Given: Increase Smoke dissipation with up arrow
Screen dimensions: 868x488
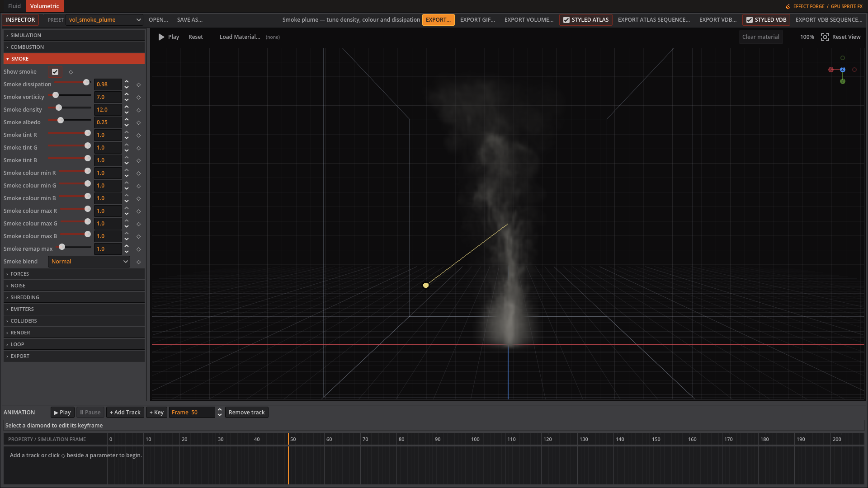Looking at the screenshot, I should tap(127, 82).
